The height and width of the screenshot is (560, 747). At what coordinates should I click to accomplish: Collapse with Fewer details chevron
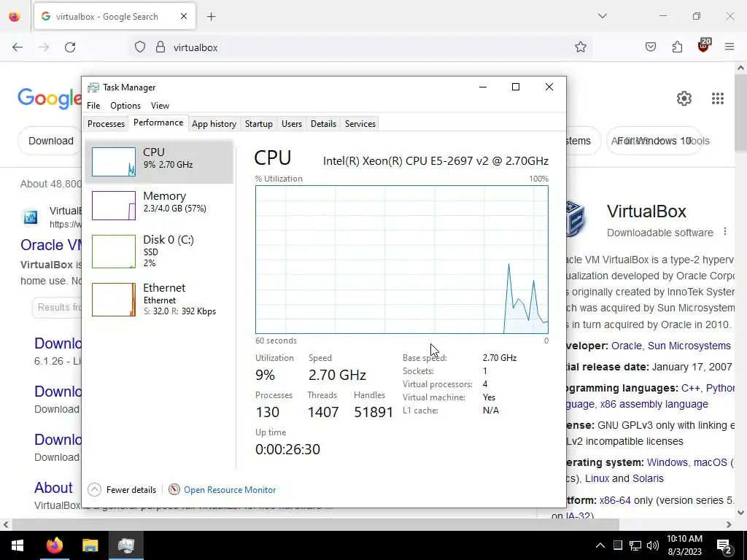point(94,489)
